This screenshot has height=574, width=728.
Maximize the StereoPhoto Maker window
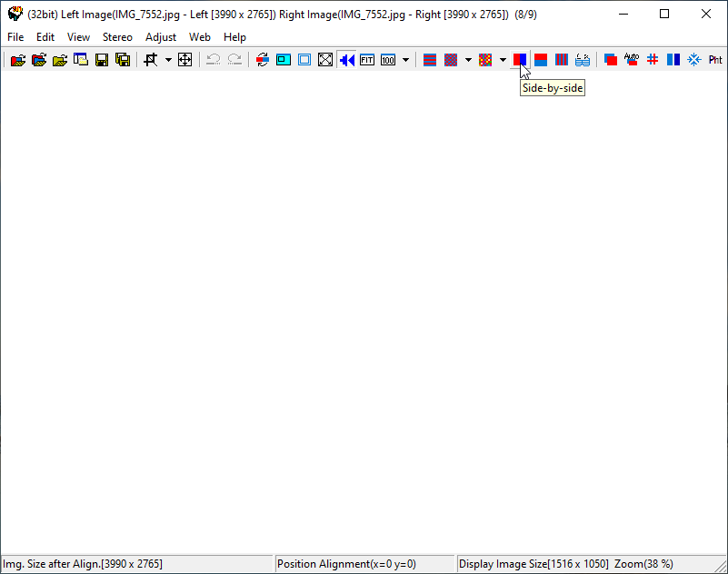(x=664, y=14)
